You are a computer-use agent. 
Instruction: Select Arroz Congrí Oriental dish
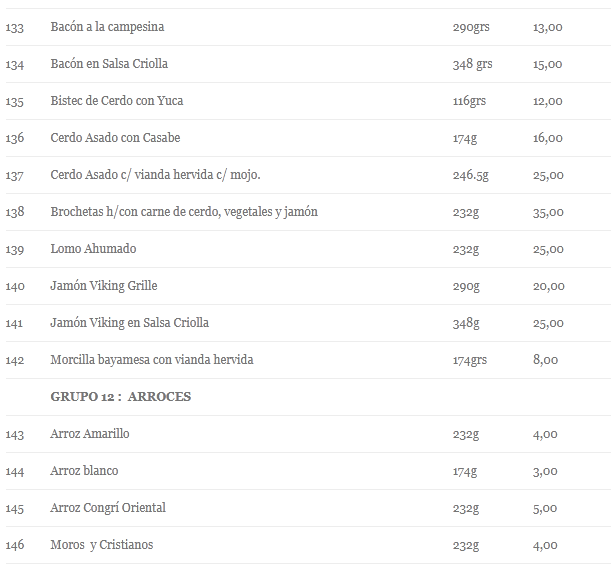pyautogui.click(x=108, y=508)
